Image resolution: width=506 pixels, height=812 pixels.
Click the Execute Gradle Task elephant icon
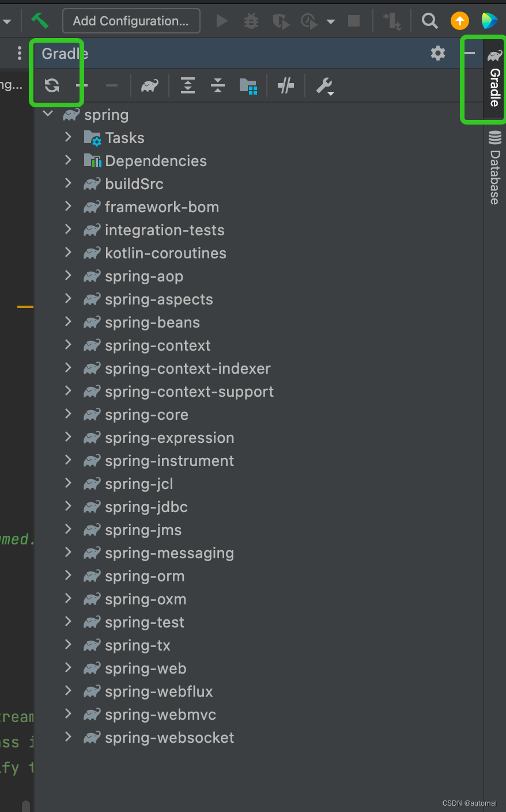150,86
